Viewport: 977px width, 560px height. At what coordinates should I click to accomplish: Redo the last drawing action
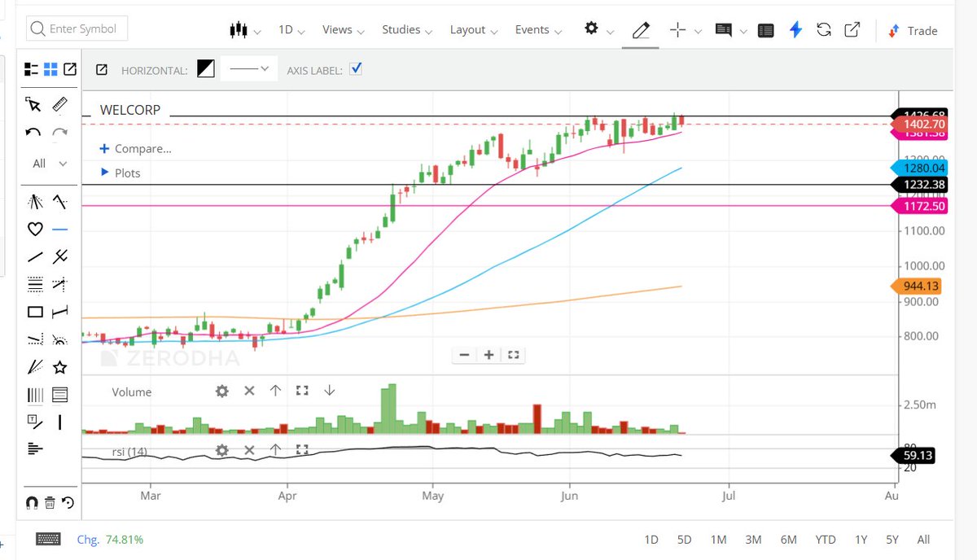coord(59,132)
